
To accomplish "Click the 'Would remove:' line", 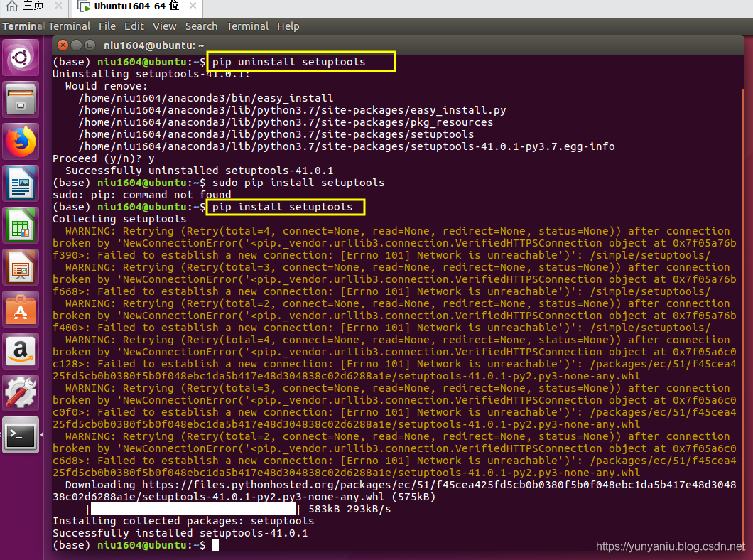I will (106, 87).
